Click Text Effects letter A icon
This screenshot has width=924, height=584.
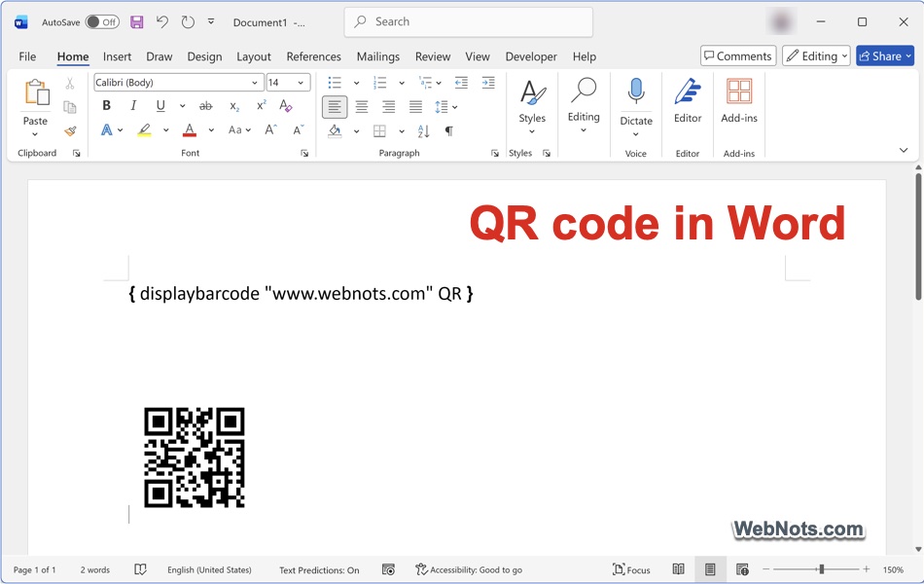(x=107, y=129)
